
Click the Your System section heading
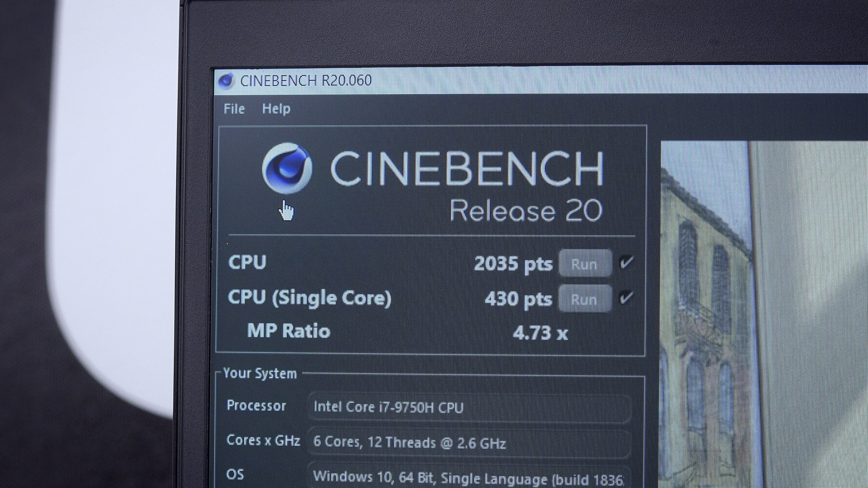(260, 373)
